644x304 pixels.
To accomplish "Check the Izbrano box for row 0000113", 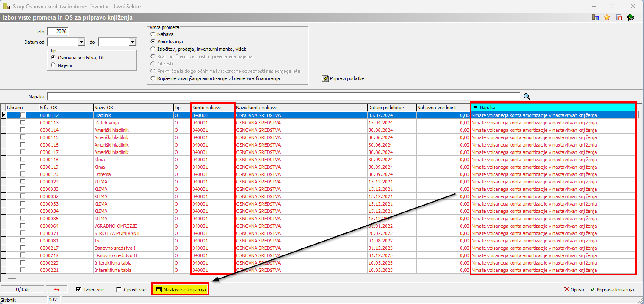I will click(23, 123).
